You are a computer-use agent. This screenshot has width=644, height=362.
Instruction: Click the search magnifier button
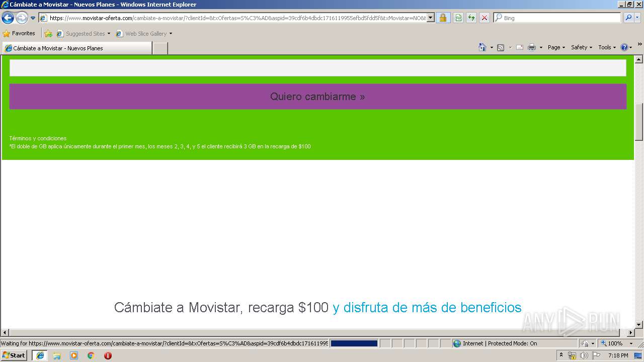[x=628, y=18]
